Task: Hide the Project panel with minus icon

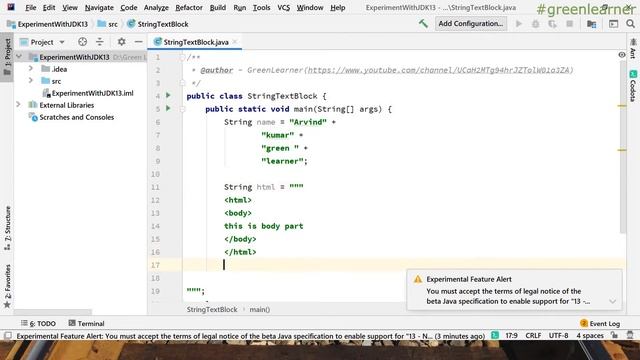Action: (x=138, y=42)
